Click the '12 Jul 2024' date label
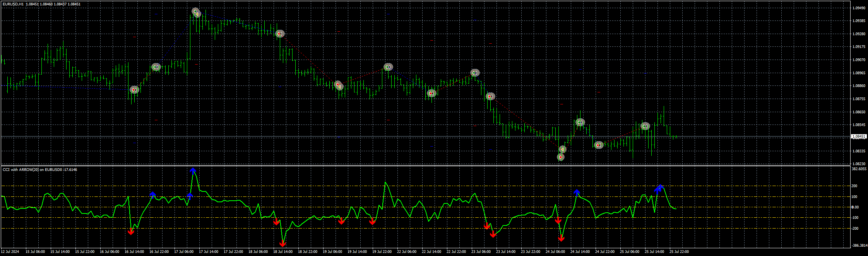868x256 pixels. [x=10, y=252]
